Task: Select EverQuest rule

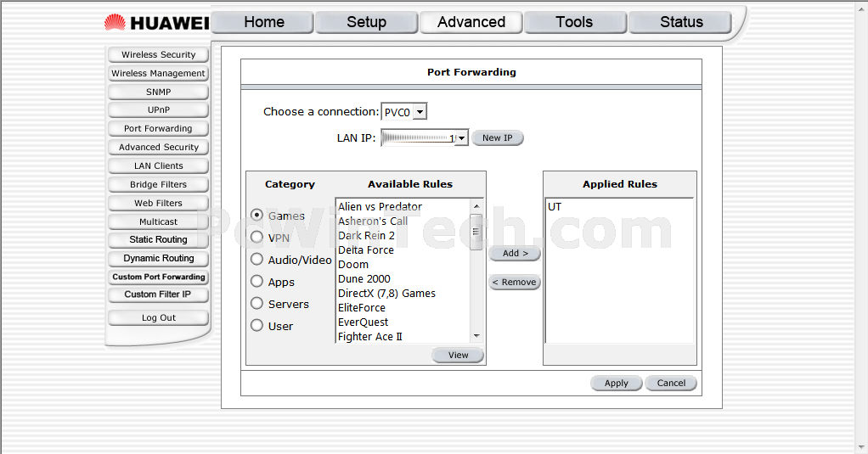Action: coord(403,322)
